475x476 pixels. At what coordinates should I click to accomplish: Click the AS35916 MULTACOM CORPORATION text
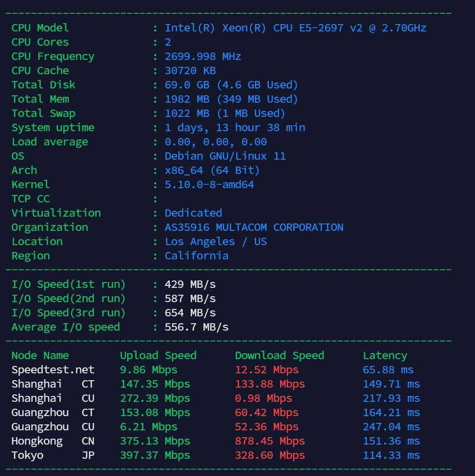254,227
